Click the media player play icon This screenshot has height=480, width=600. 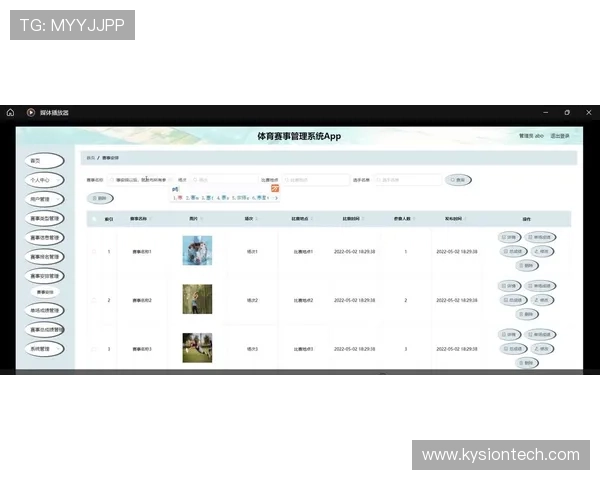tap(31, 112)
